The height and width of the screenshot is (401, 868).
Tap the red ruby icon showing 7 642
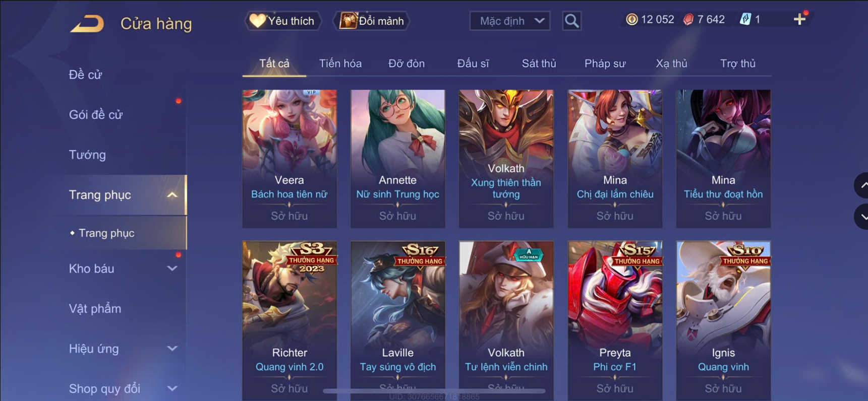[x=688, y=20]
